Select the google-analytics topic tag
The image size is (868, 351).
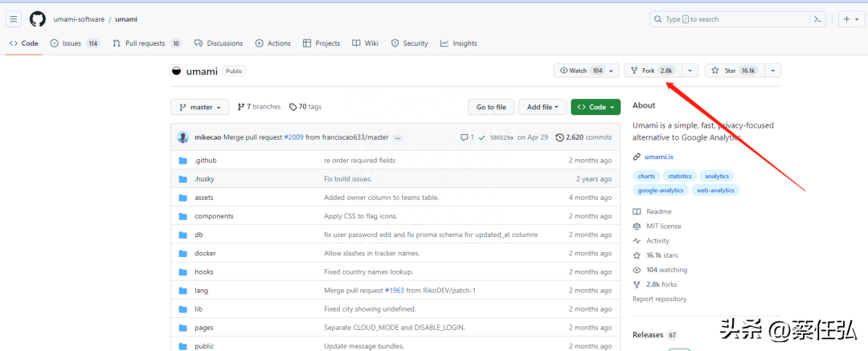(661, 190)
